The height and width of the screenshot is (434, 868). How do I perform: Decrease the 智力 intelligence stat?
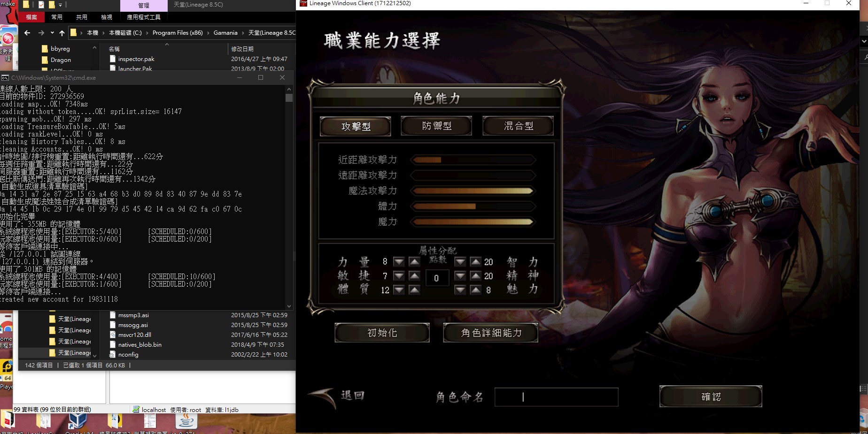click(x=460, y=262)
